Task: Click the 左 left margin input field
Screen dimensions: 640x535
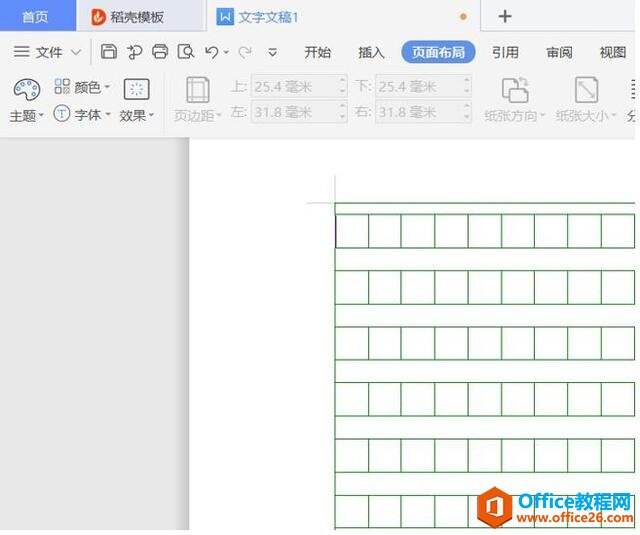Action: 299,111
